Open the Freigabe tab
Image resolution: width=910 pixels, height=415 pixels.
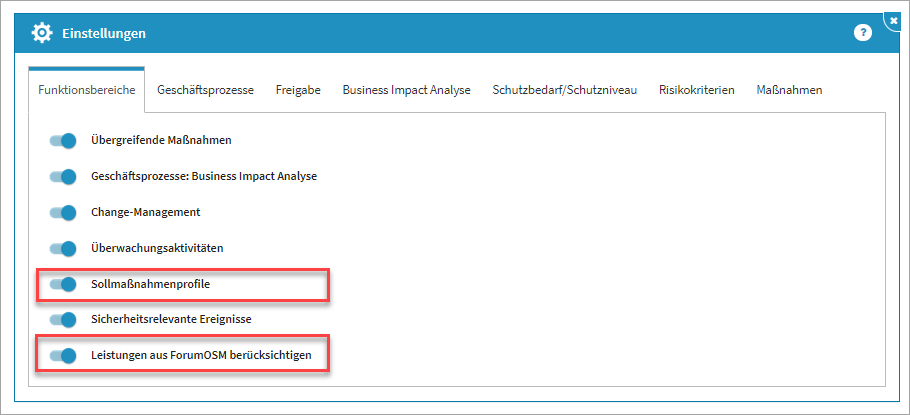click(x=298, y=90)
